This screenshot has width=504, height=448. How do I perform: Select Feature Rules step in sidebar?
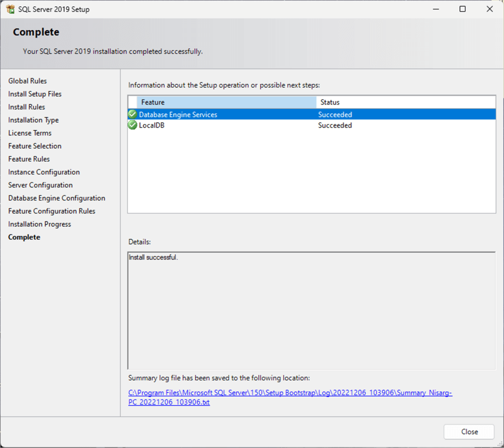(x=29, y=159)
